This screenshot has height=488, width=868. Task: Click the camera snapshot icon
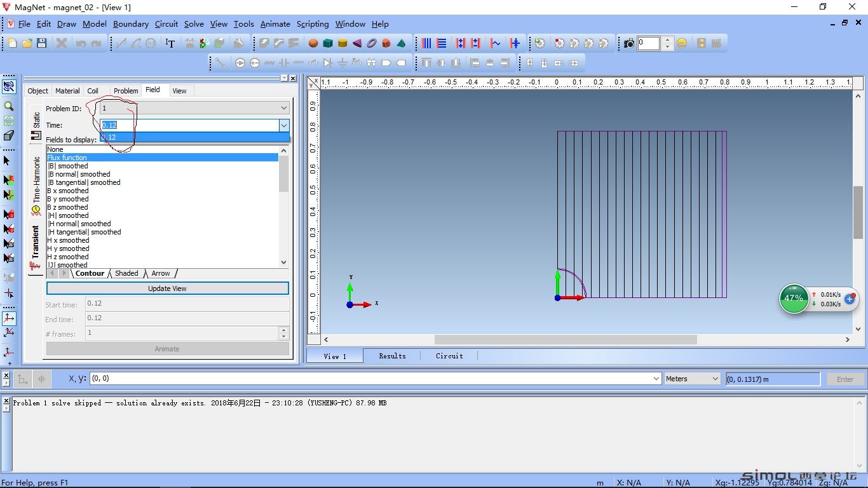(628, 43)
